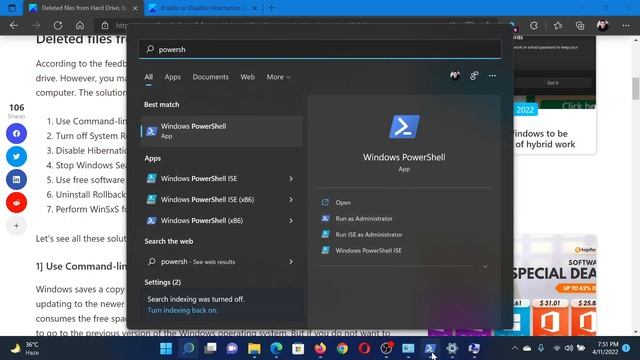Open browser Settings and more menu
The height and width of the screenshot is (360, 640).
tap(626, 26)
